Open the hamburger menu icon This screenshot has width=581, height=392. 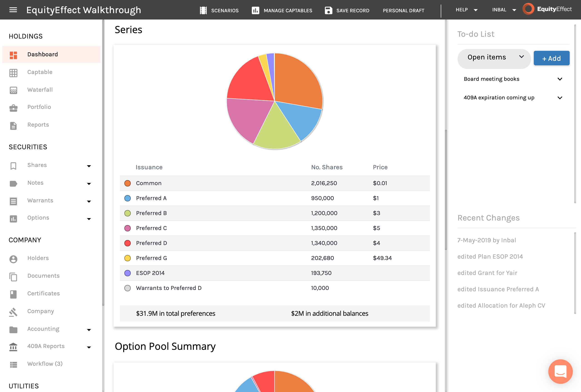(13, 10)
